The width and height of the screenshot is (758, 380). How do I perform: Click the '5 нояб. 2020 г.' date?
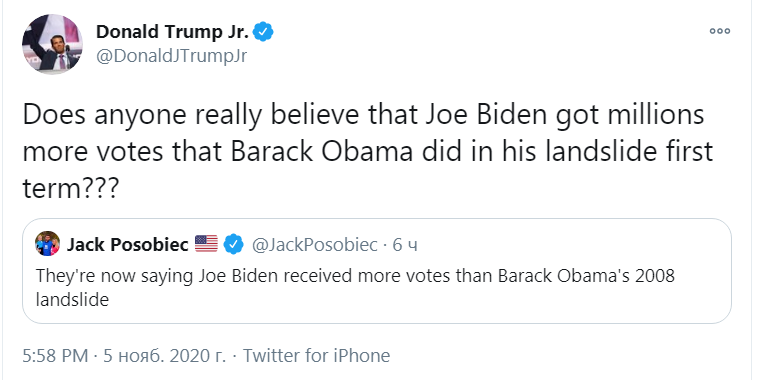[x=165, y=356]
